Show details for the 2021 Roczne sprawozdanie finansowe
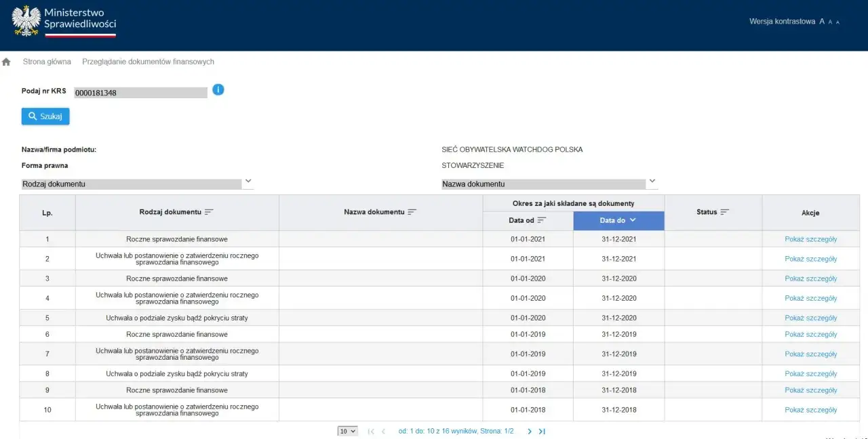Image resolution: width=868 pixels, height=439 pixels. [x=810, y=238]
